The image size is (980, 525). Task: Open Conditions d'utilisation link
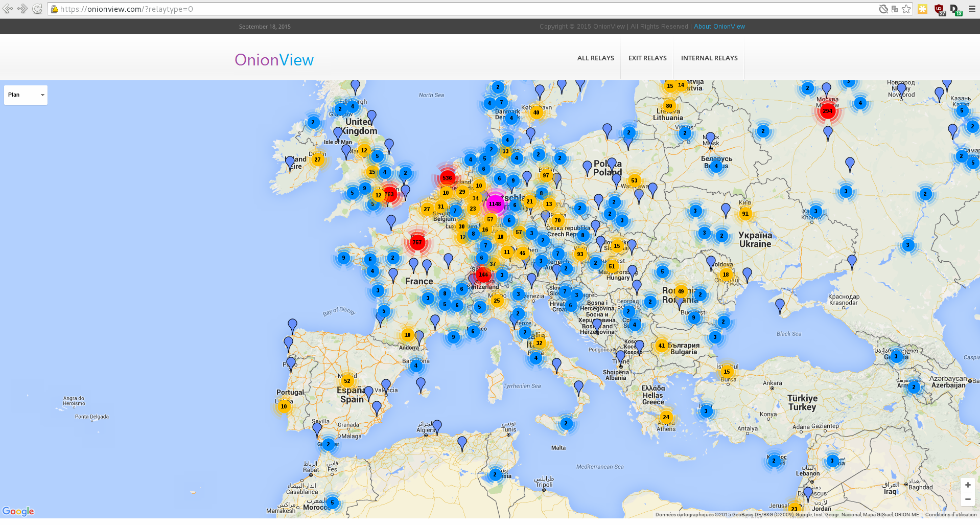coord(950,515)
